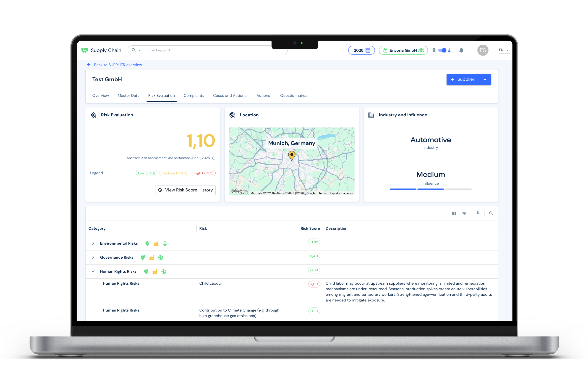588x388 pixels.
Task: Collapse the Human Rights Risks category
Action: click(93, 271)
